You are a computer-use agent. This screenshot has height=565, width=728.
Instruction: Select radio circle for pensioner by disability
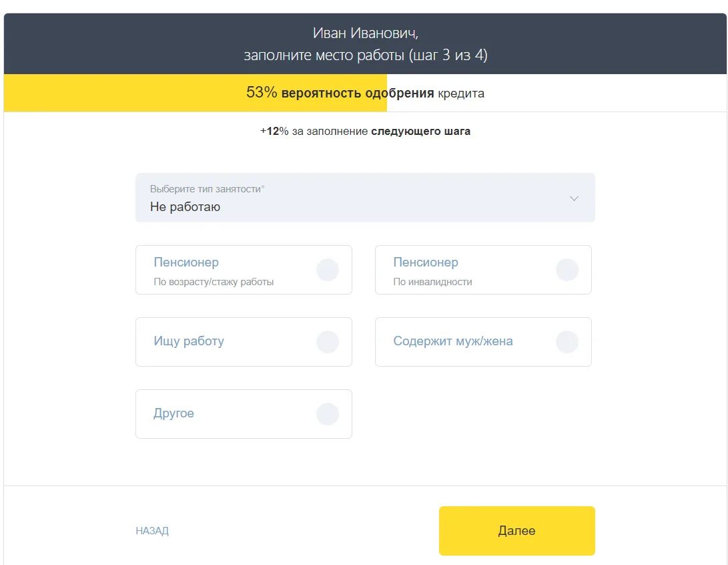tap(567, 270)
